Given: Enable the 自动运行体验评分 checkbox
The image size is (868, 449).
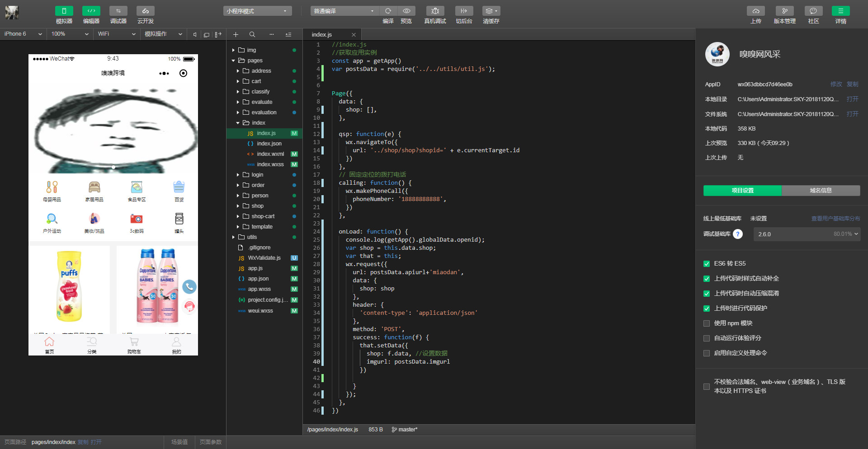Looking at the screenshot, I should (707, 338).
